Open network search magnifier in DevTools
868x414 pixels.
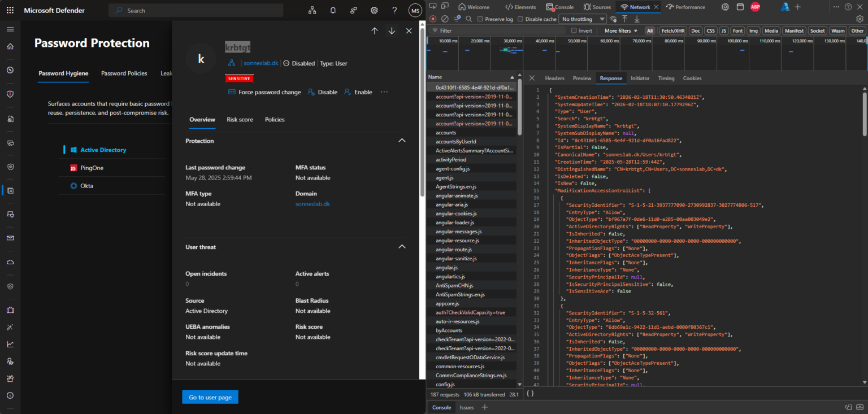coord(468,19)
